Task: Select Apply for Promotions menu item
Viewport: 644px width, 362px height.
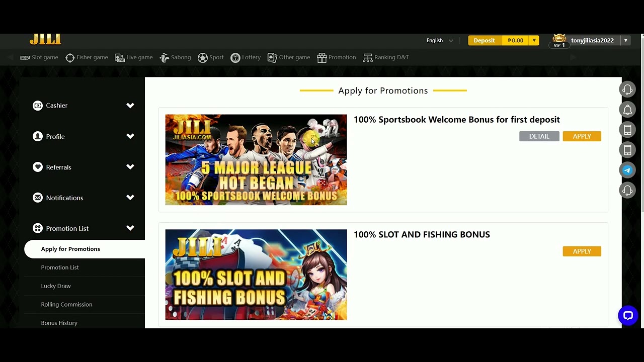Action: [x=85, y=249]
